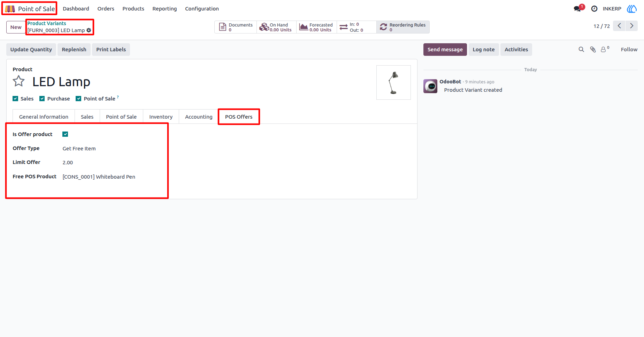Uncheck Is Offer product checkbox
This screenshot has width=644, height=337.
pyautogui.click(x=65, y=134)
